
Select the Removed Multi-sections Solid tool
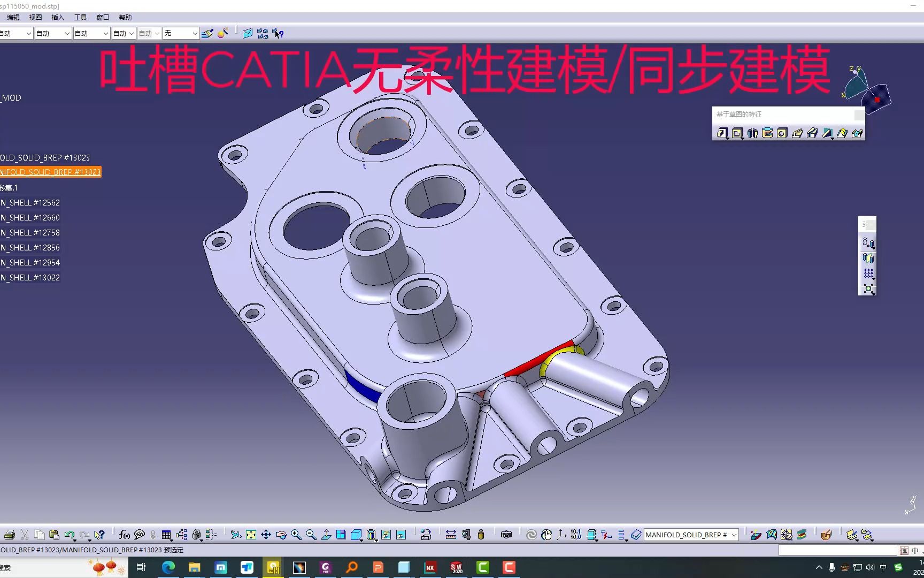coord(857,133)
